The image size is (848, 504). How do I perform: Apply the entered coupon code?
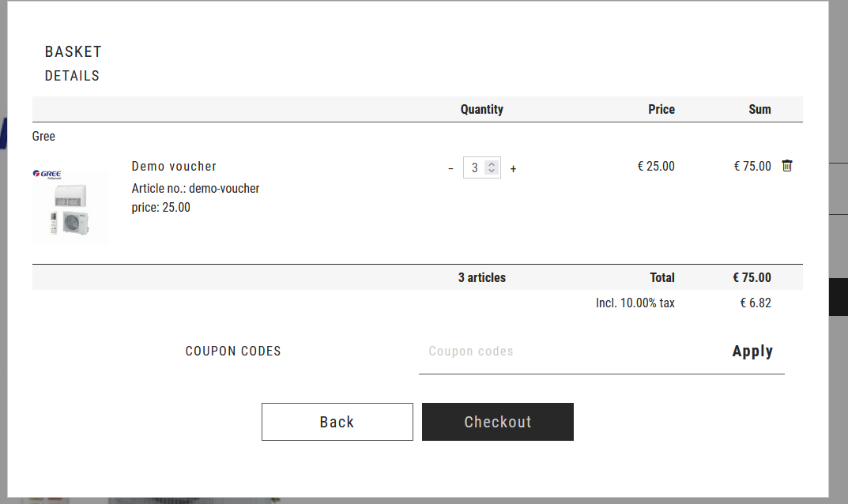(x=752, y=352)
